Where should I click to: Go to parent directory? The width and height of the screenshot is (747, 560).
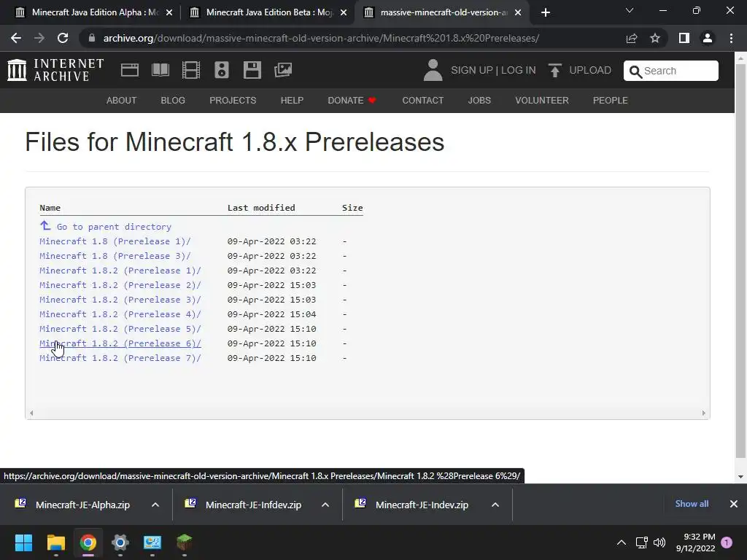coord(114,227)
